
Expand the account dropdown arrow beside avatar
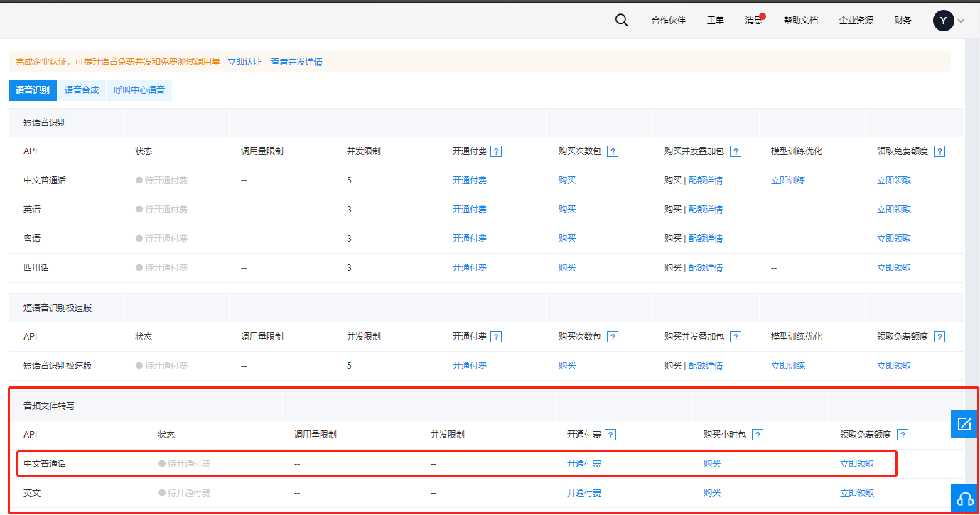(x=961, y=21)
